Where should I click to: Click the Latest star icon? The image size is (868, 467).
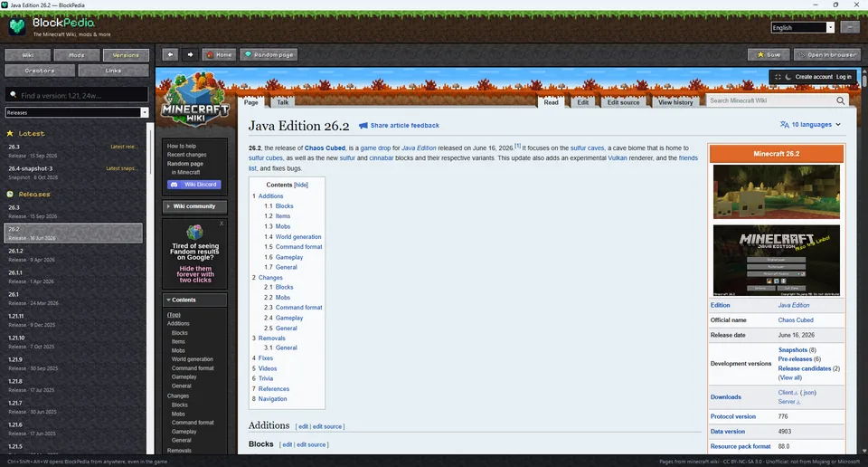coord(10,134)
